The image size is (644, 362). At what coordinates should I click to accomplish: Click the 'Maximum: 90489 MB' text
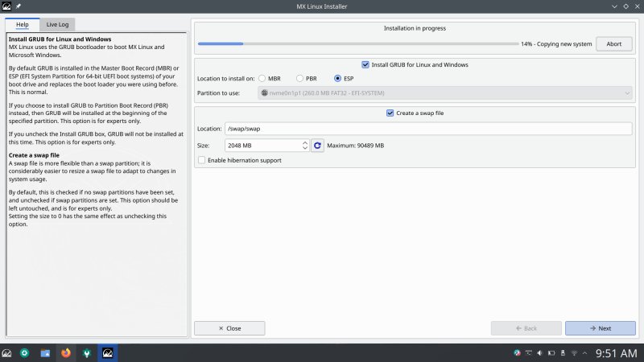(x=355, y=146)
